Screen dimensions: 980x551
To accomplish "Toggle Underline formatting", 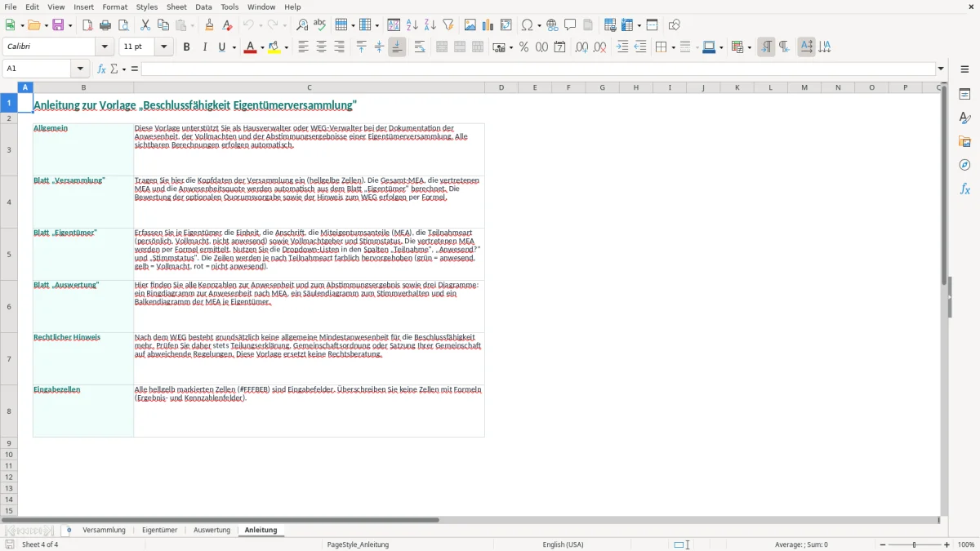I will tap(221, 47).
